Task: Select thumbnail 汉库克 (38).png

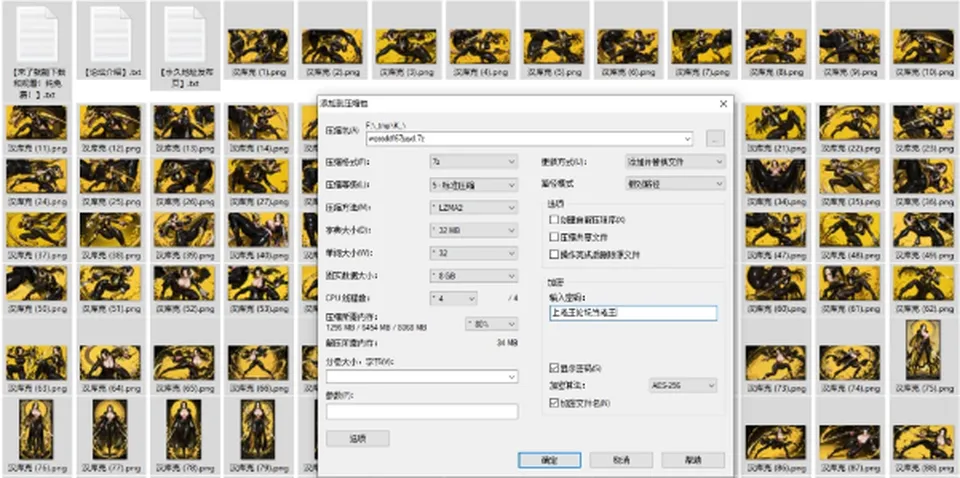Action: pos(111,230)
